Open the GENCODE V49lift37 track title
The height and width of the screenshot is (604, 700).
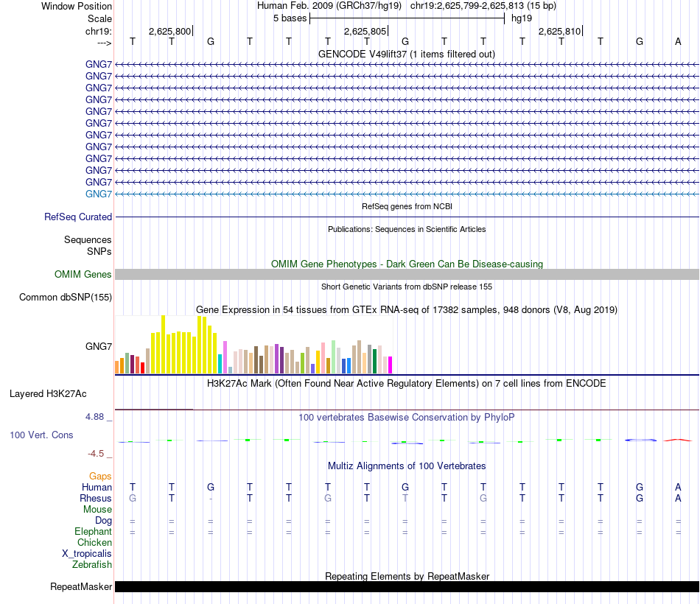pos(407,54)
